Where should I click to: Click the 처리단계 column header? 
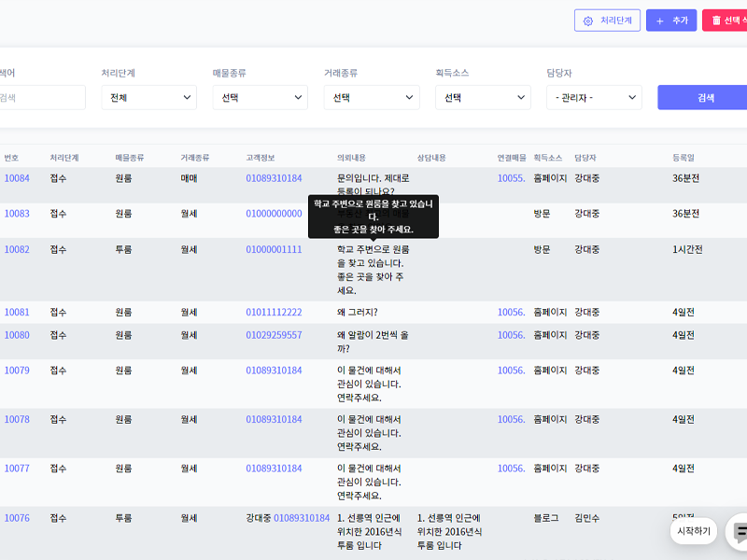click(64, 158)
